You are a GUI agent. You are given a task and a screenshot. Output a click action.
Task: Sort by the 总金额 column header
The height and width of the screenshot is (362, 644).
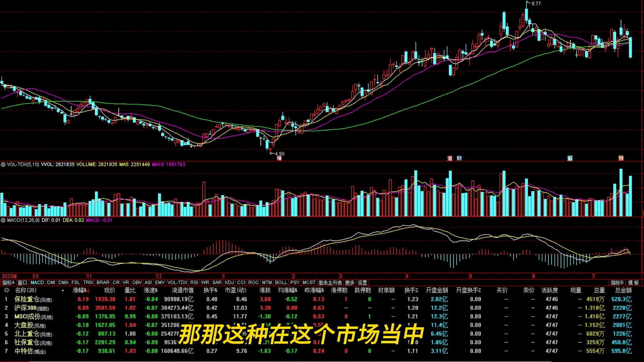pyautogui.click(x=623, y=290)
